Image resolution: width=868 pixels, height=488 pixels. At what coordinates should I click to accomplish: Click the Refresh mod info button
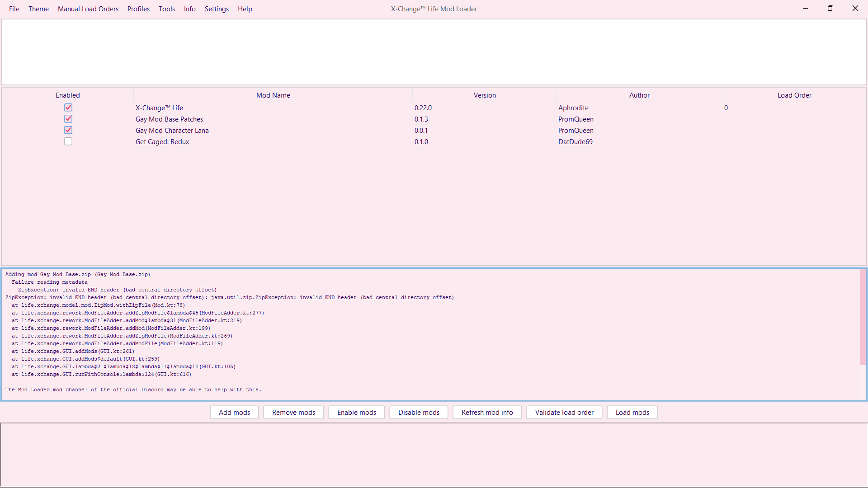[x=487, y=412]
